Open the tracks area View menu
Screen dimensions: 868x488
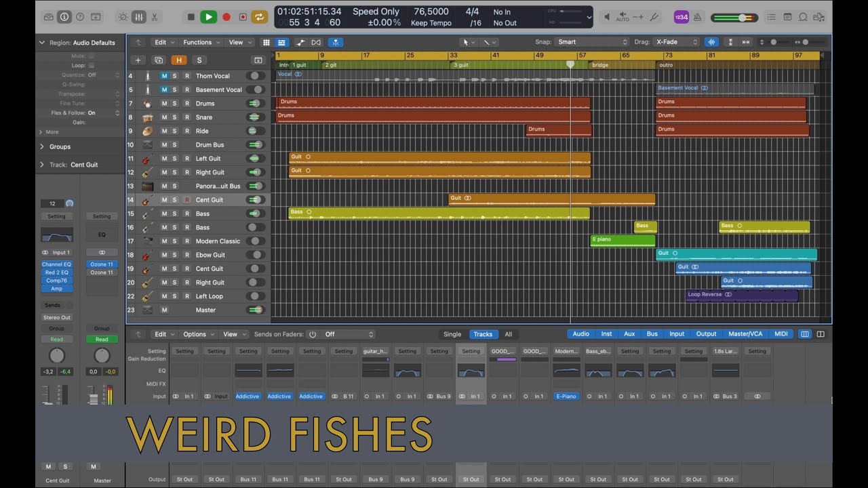pos(239,42)
